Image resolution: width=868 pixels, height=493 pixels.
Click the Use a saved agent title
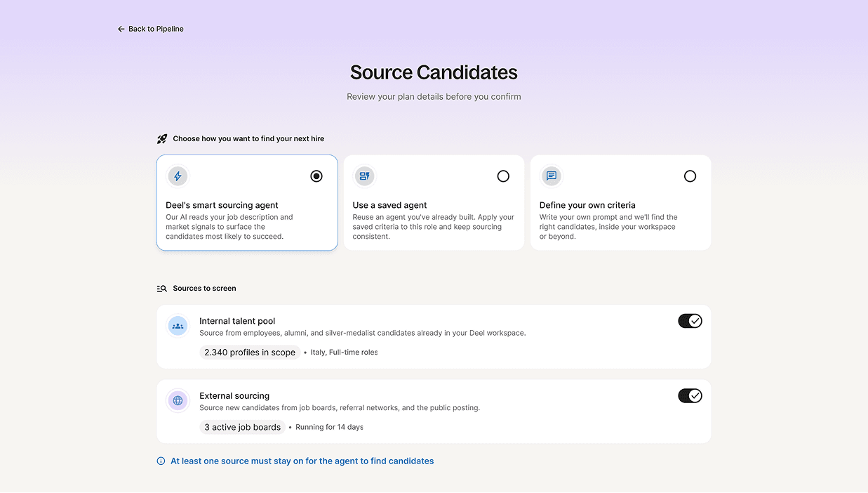click(389, 205)
